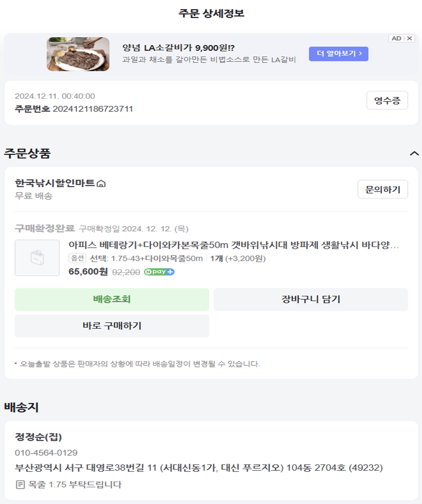Click the 옵션 option tag

[x=77, y=258]
